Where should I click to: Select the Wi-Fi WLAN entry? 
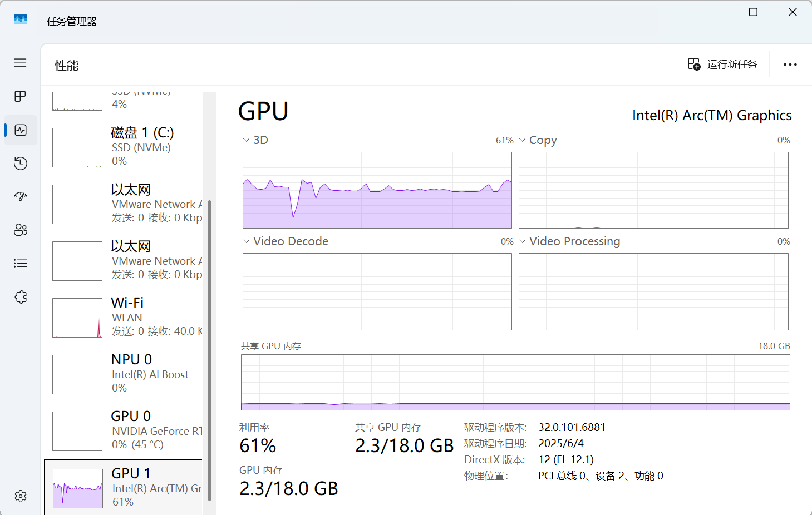click(x=127, y=317)
